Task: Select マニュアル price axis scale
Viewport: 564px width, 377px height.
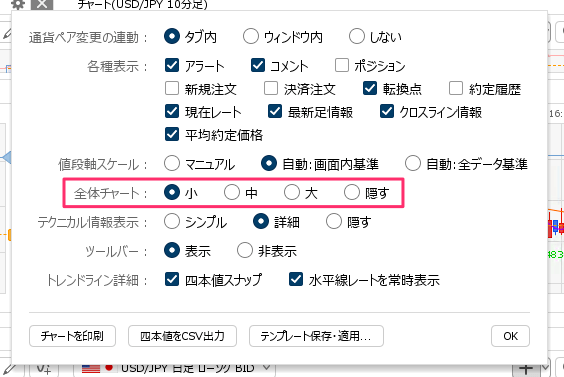Action: pyautogui.click(x=172, y=163)
